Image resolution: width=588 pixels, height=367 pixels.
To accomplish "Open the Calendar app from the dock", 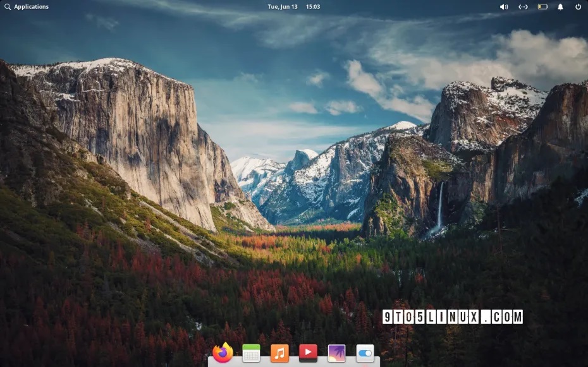I will click(250, 354).
